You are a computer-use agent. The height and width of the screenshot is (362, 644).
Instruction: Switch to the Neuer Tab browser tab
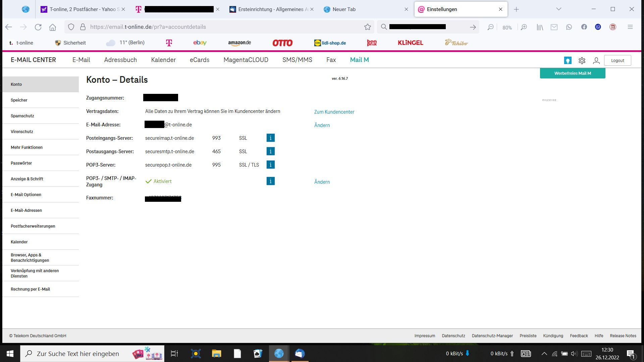[x=344, y=9]
